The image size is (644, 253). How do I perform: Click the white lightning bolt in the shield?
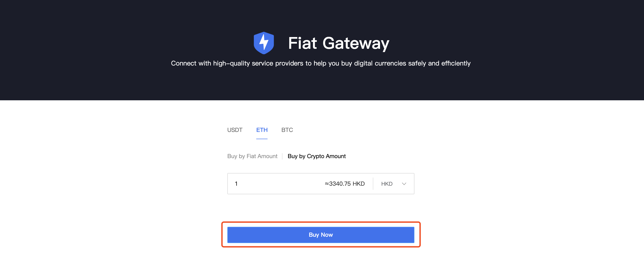[x=263, y=42]
